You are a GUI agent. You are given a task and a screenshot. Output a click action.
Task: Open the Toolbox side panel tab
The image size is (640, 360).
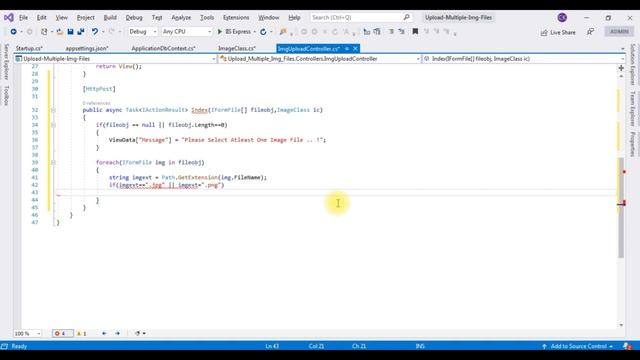click(x=6, y=96)
